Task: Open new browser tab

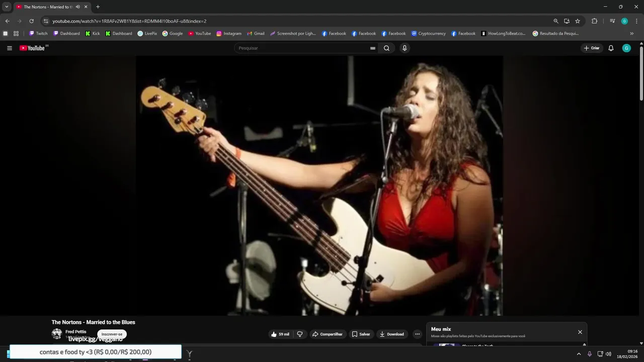Action: pos(98,7)
